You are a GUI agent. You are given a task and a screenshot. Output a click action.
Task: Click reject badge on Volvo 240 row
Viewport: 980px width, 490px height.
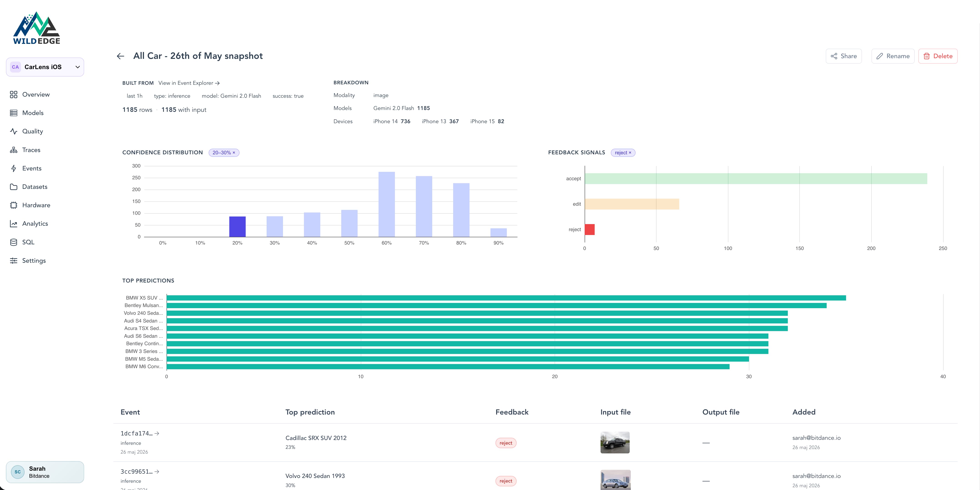(x=506, y=481)
